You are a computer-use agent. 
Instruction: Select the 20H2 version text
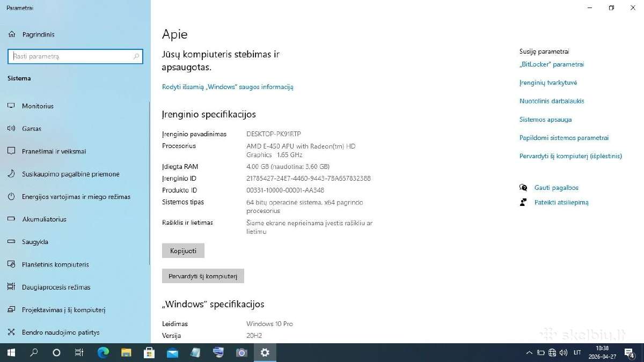point(254,336)
